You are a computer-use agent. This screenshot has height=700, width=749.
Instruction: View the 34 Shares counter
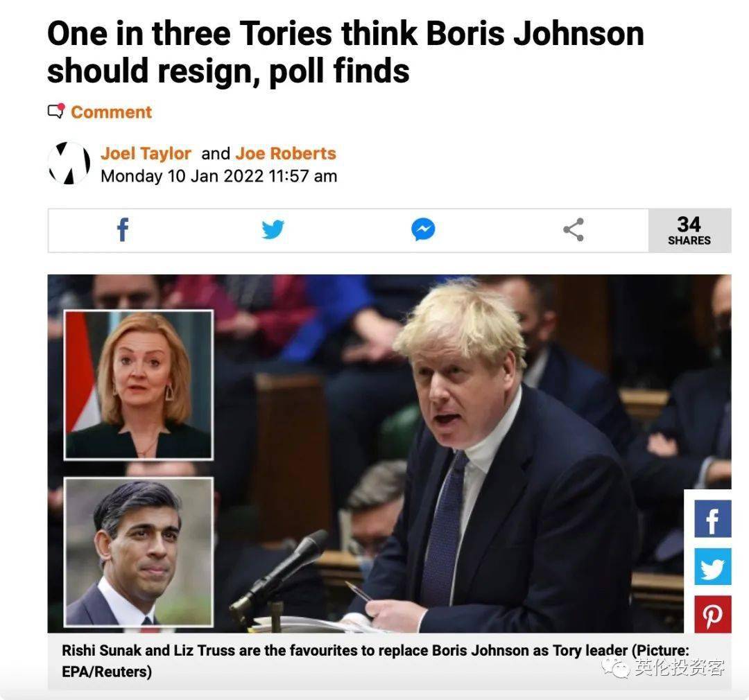689,231
